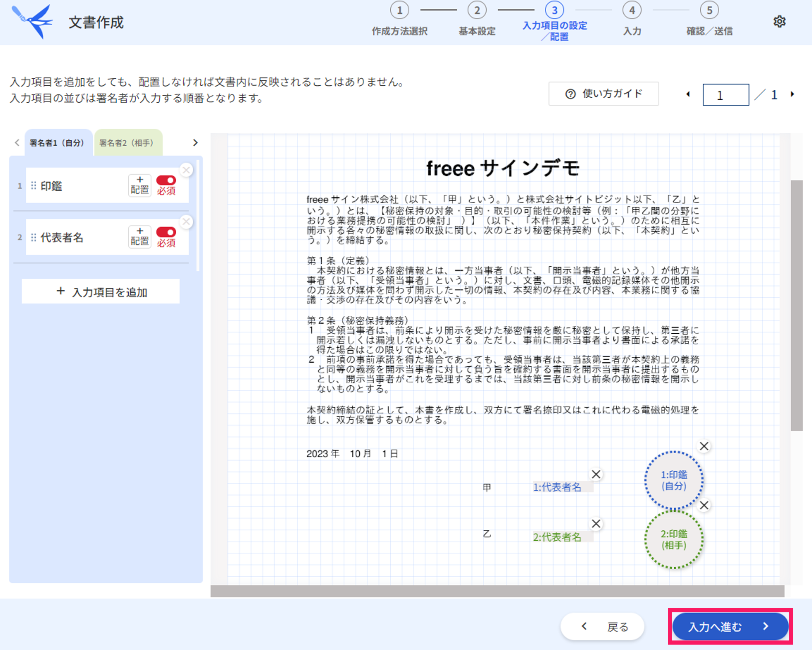Go to step 2 基本設定
812x650 pixels.
[477, 19]
